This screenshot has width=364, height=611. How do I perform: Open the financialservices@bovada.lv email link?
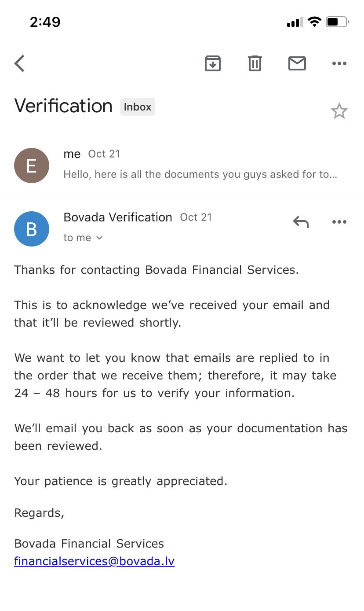pos(95,561)
